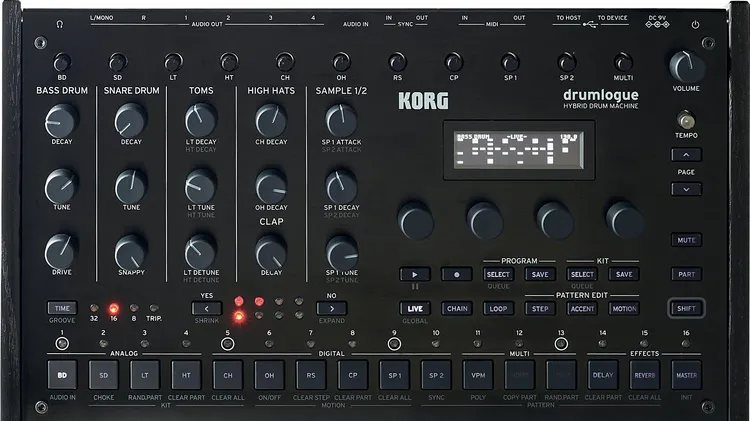The width and height of the screenshot is (750, 421).
Task: Adjust the VOLUME knob
Action: tap(686, 66)
